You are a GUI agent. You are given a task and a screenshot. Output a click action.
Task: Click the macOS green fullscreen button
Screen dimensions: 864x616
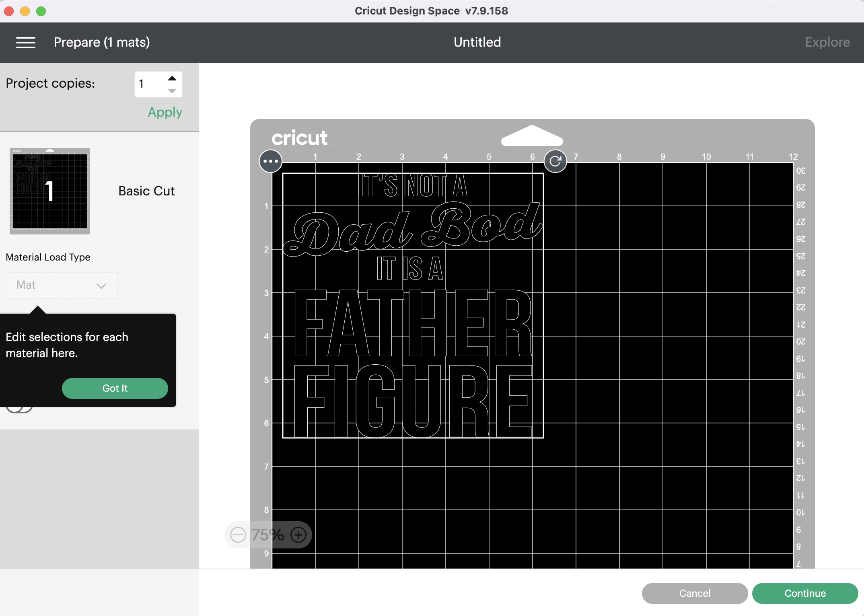coord(41,11)
